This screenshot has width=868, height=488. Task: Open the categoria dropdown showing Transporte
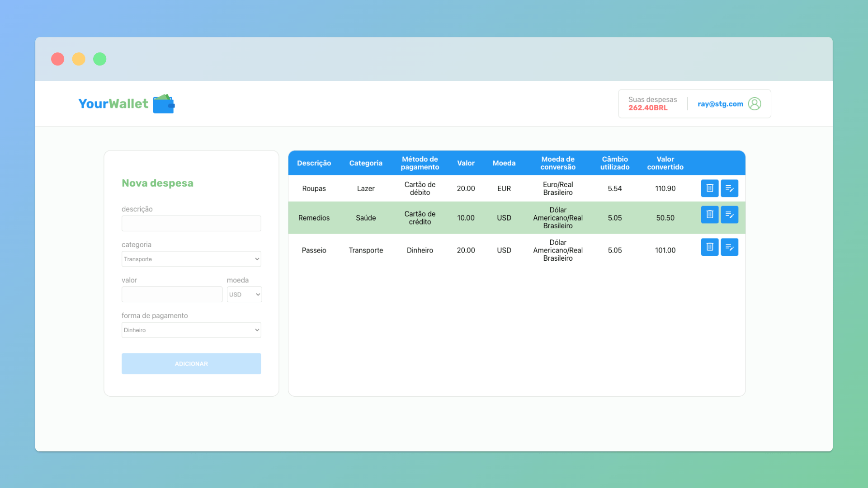click(191, 259)
